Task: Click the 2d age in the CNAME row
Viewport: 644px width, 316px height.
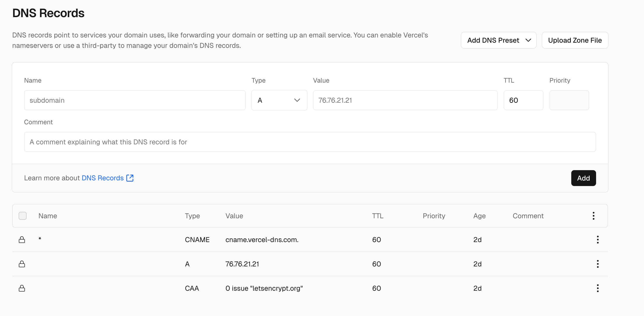Action: pos(477,240)
